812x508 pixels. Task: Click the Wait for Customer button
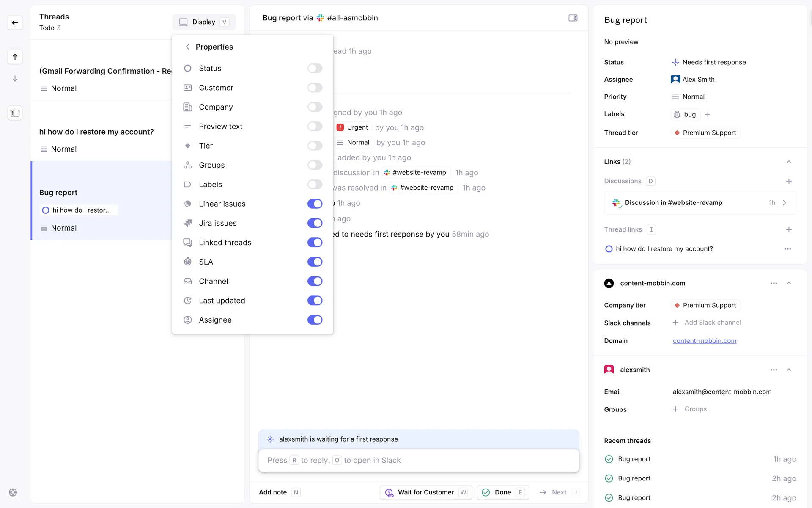click(x=425, y=492)
